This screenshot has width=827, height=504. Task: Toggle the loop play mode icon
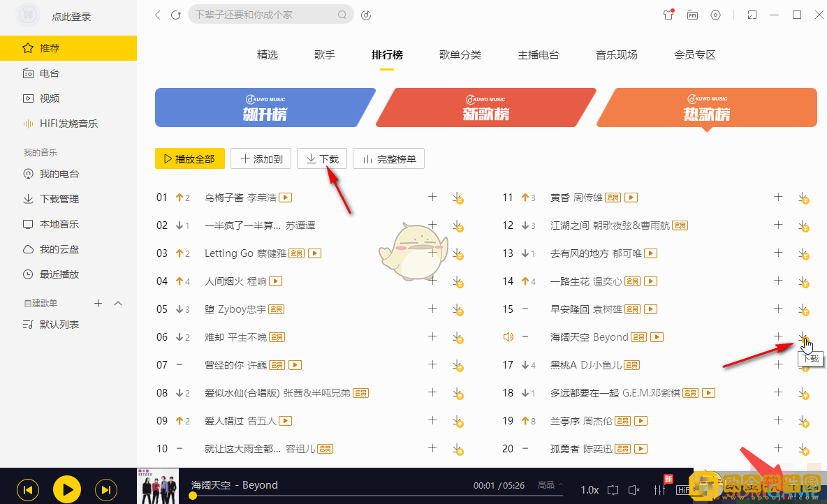613,490
